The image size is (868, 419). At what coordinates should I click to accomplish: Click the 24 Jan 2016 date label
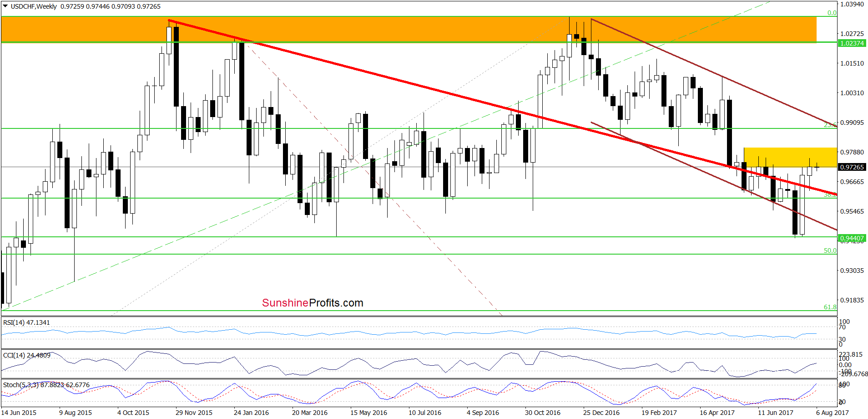point(251,413)
